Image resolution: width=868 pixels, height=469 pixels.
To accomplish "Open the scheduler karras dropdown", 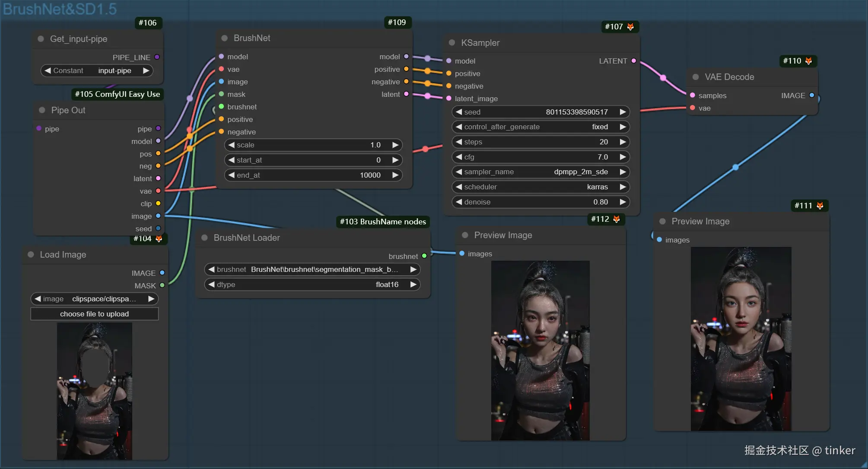I will click(540, 187).
